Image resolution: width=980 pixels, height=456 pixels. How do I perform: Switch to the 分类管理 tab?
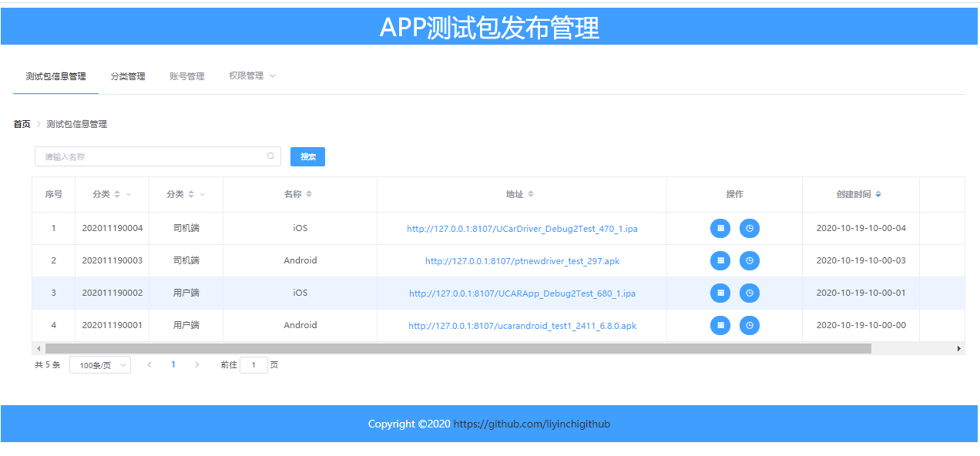point(128,76)
